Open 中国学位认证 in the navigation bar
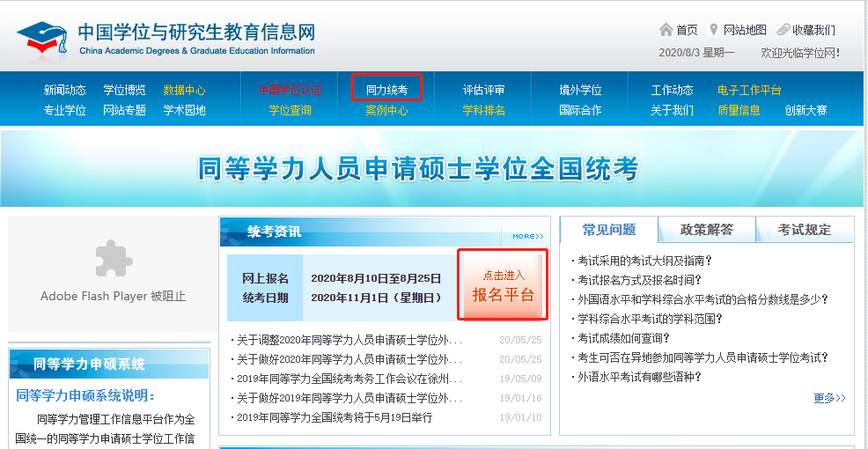868x449 pixels. [x=290, y=90]
